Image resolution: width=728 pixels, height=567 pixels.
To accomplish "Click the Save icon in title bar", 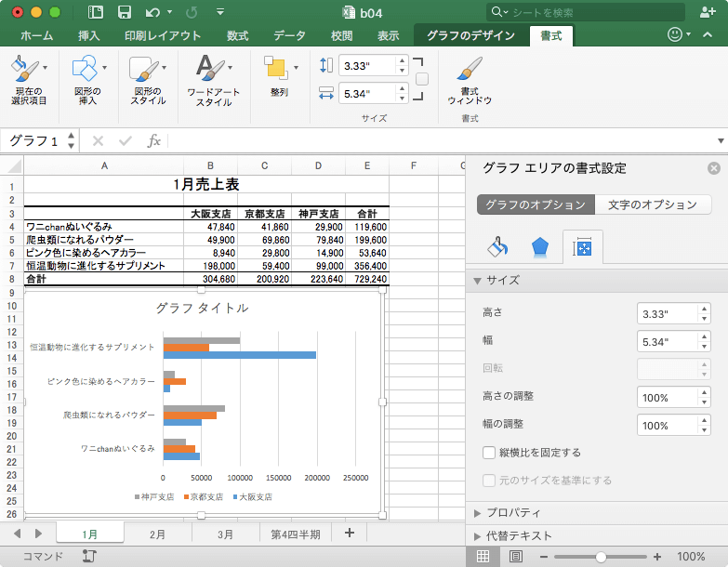I will tap(124, 12).
